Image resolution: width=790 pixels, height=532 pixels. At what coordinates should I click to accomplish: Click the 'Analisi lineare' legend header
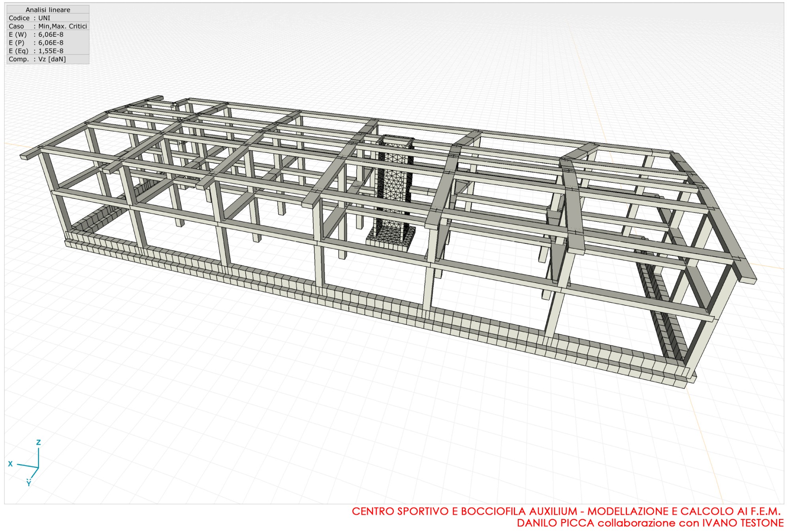click(x=48, y=9)
